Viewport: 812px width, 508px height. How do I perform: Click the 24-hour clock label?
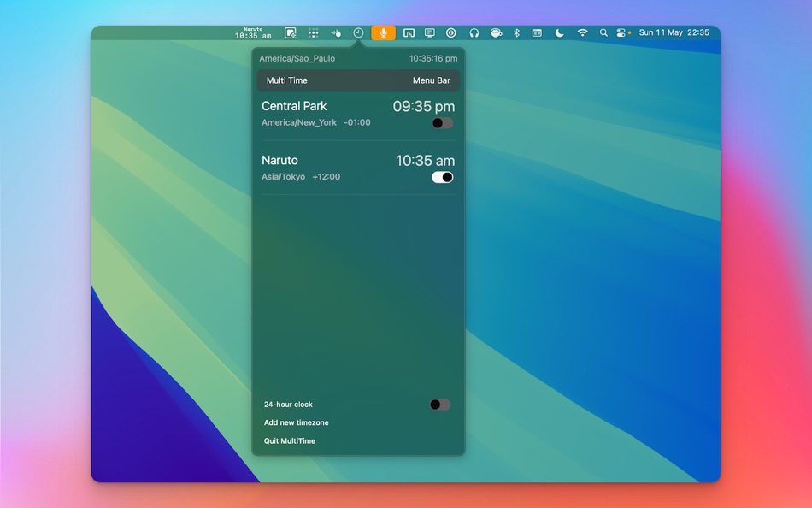[288, 405]
